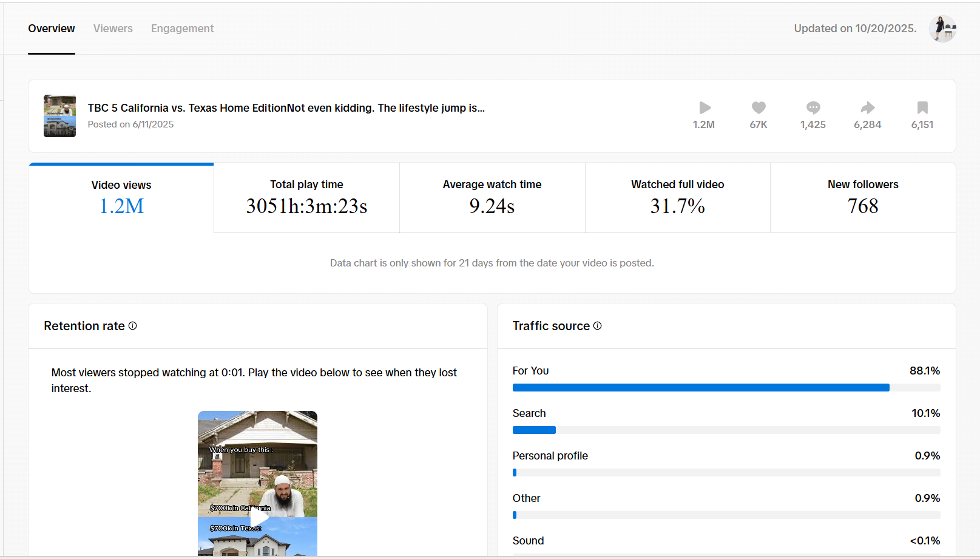980x559 pixels.
Task: Select the Total play time metric
Action: point(306,198)
